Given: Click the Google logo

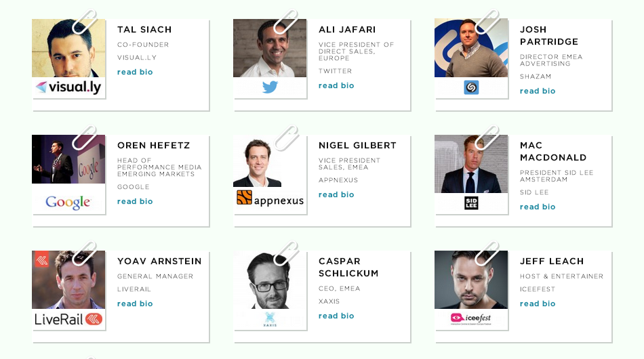Looking at the screenshot, I should click(x=68, y=203).
